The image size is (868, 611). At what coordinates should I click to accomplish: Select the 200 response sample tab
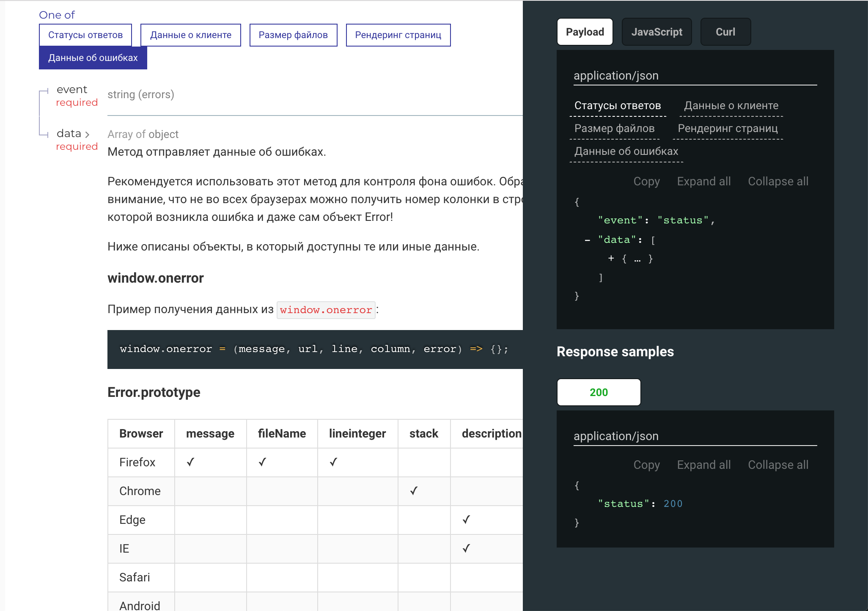[599, 392]
